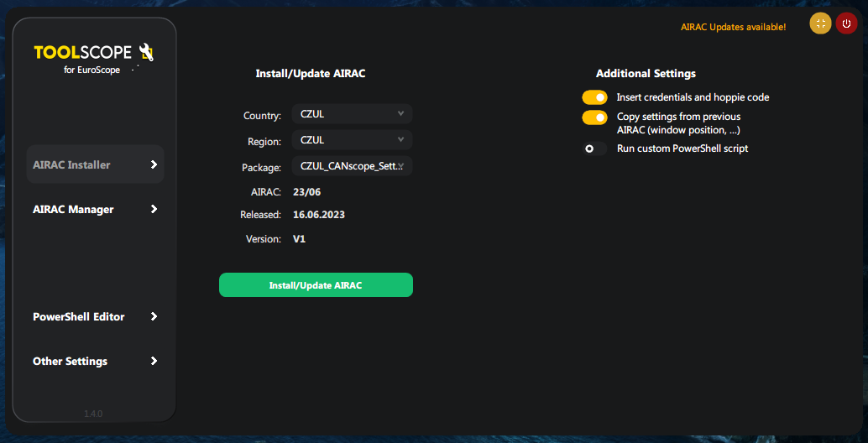Go to PowerShell Editor section
The width and height of the screenshot is (868, 443).
point(95,316)
